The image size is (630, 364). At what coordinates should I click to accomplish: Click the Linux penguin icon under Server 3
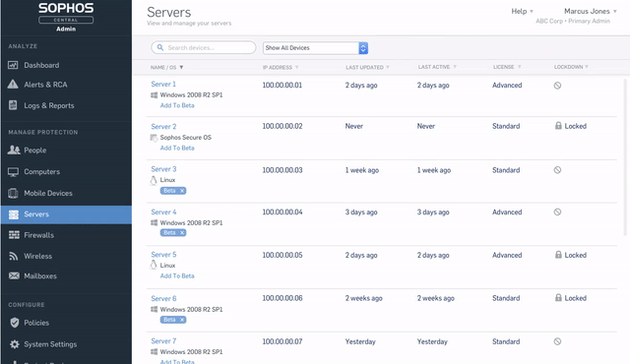click(x=154, y=180)
